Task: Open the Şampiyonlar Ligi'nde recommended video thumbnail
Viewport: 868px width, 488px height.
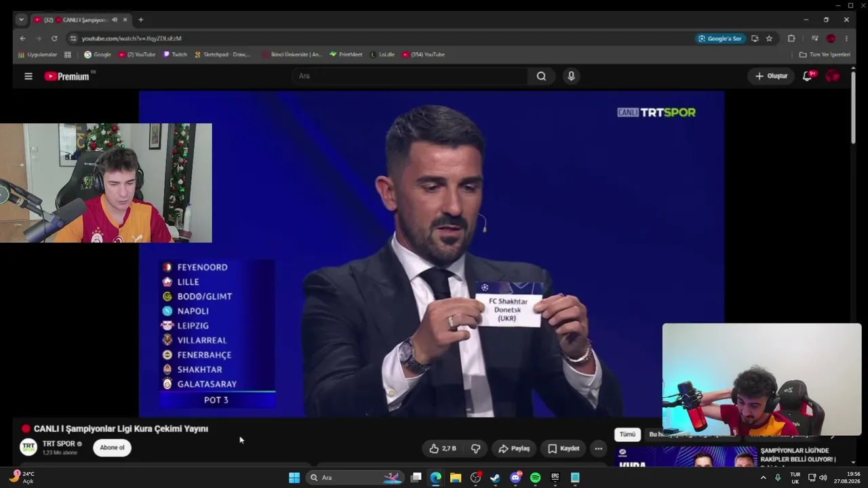Action: (686, 457)
